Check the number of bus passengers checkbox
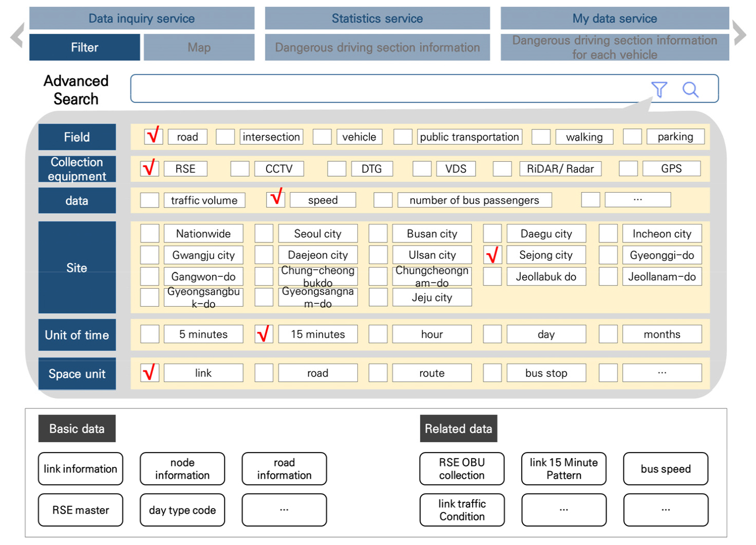756x545 pixels. (383, 200)
